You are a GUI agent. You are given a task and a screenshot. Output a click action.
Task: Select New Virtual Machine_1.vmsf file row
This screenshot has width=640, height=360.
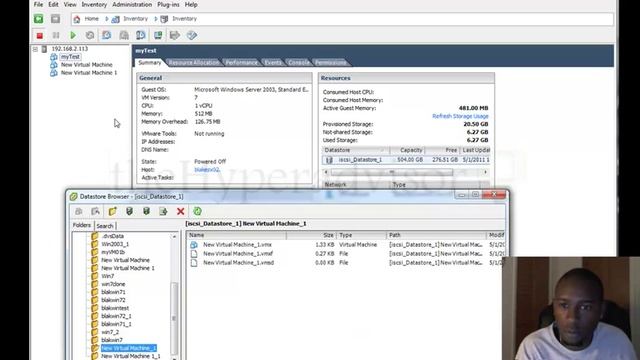(345, 253)
